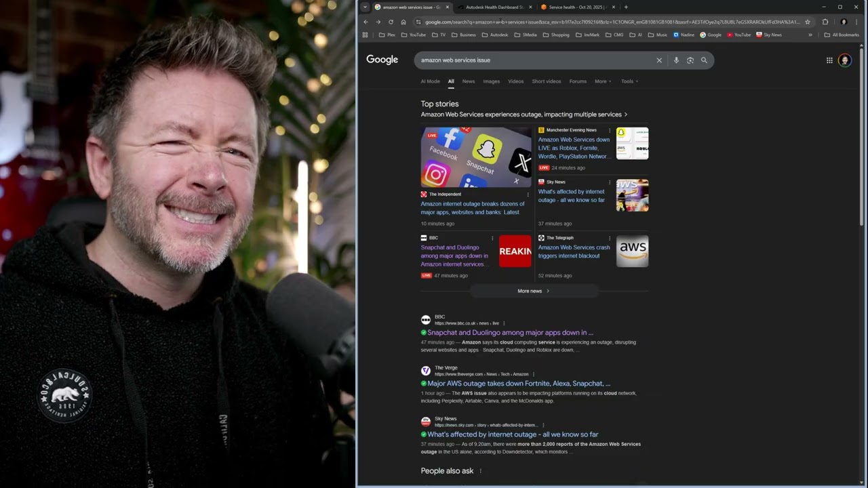
Task: Clear the search box text
Action: point(658,60)
